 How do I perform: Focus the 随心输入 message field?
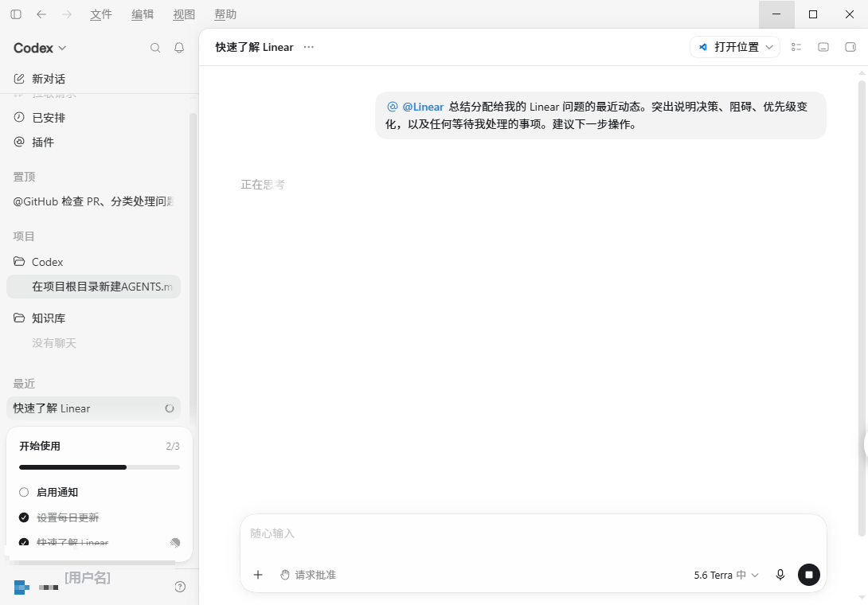click(x=534, y=533)
